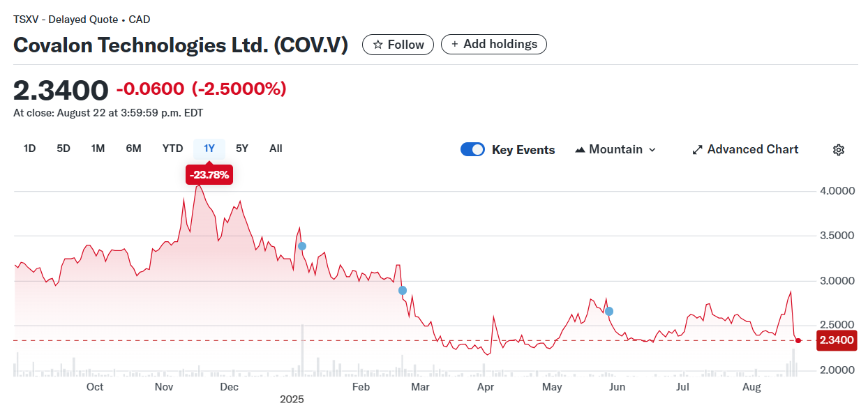Image resolution: width=868 pixels, height=410 pixels.
Task: Click the 3.0000 y-axis label
Action: coord(836,281)
